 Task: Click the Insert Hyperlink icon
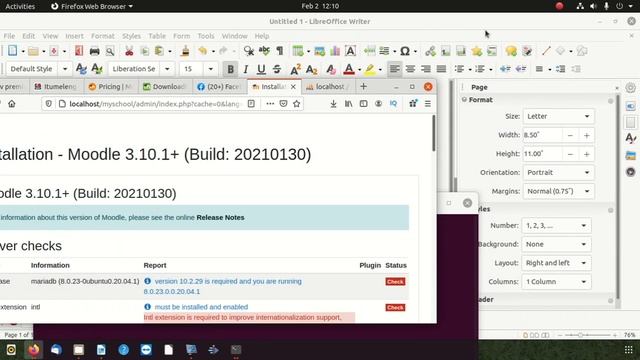click(x=430, y=51)
